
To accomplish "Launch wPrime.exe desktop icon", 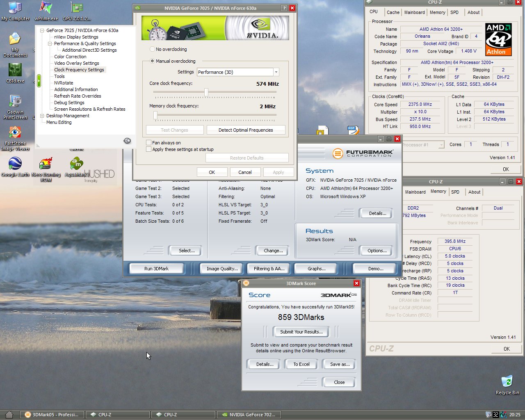I will 46,11.
